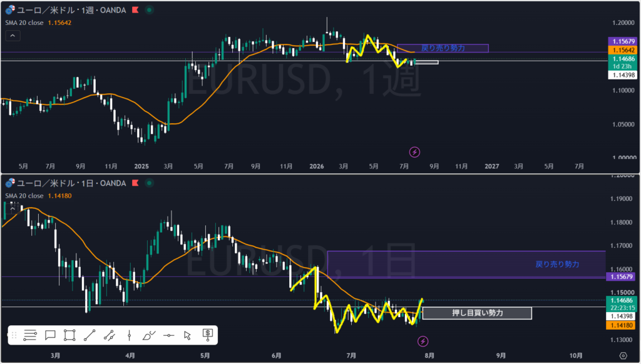The width and height of the screenshot is (641, 364).
Task: Select the parallel channel tool
Action: [109, 335]
